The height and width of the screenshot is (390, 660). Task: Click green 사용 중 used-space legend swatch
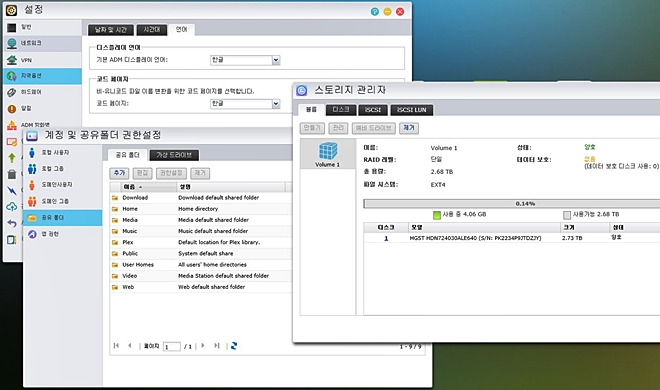436,215
